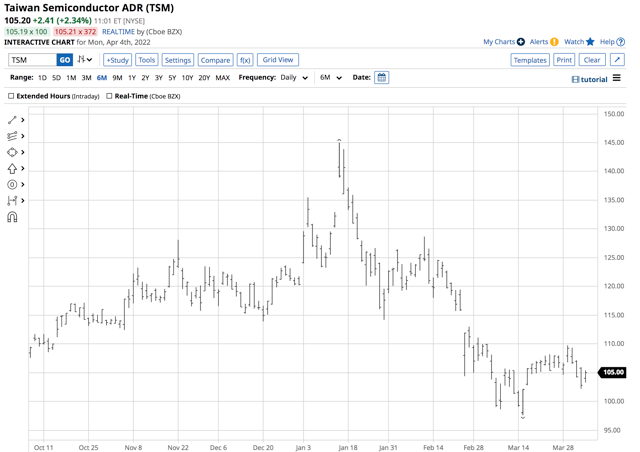The image size is (640, 452).
Task: Click the +Study button
Action: pos(118,60)
